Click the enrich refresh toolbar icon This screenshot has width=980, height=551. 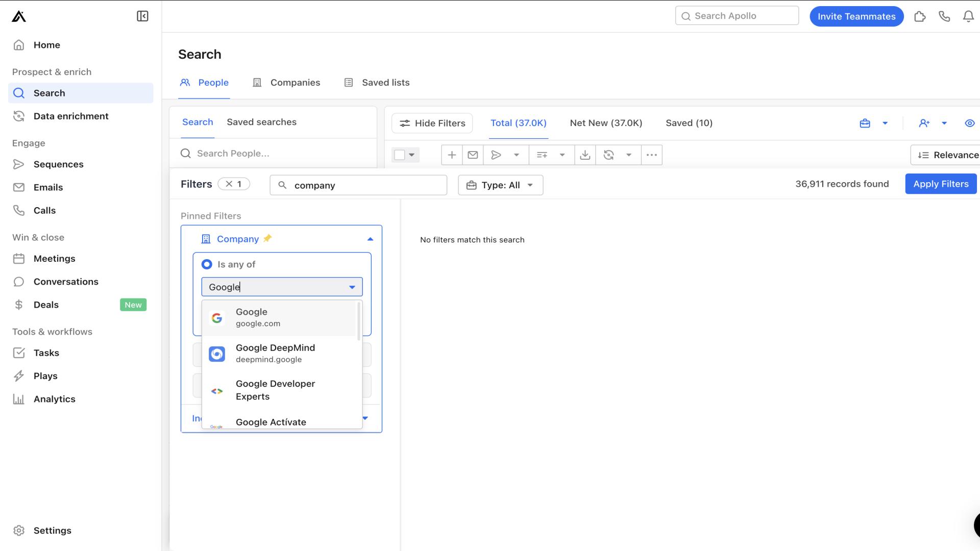(x=608, y=155)
